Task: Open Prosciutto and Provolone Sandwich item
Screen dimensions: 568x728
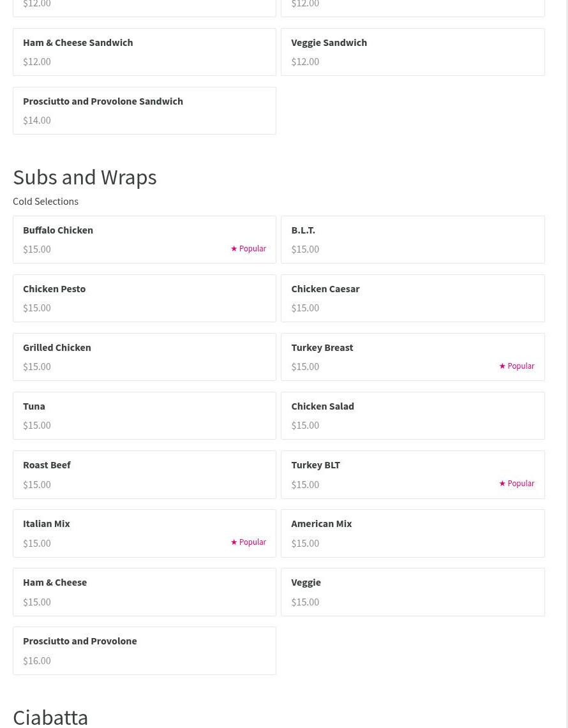Action: coord(144,110)
